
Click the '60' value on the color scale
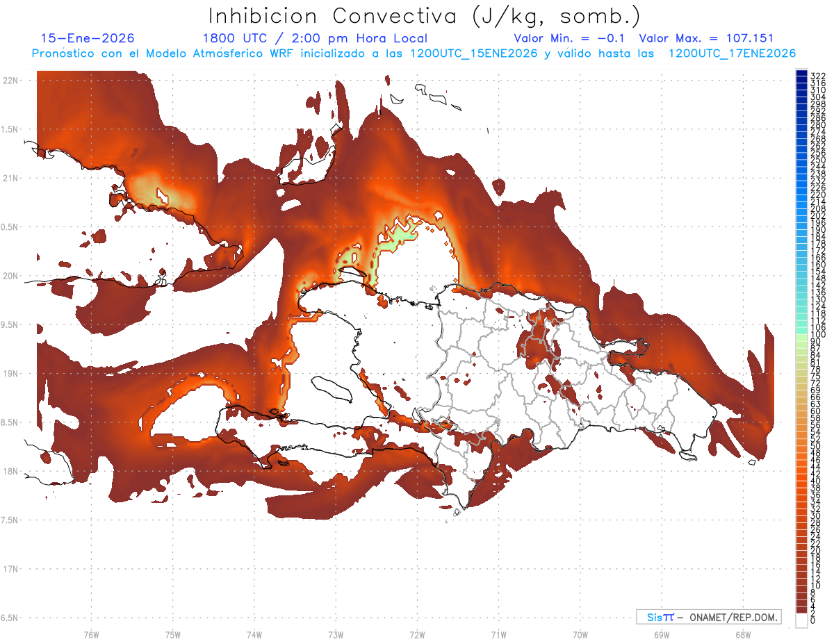[816, 411]
